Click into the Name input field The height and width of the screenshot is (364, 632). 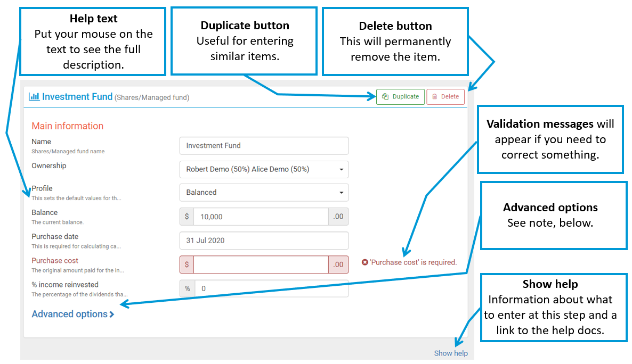pyautogui.click(x=264, y=146)
